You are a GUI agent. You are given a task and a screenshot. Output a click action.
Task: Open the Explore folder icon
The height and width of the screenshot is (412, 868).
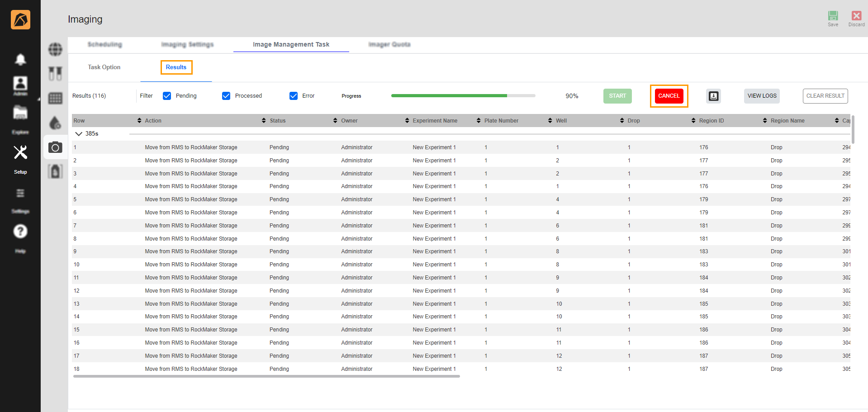(20, 113)
